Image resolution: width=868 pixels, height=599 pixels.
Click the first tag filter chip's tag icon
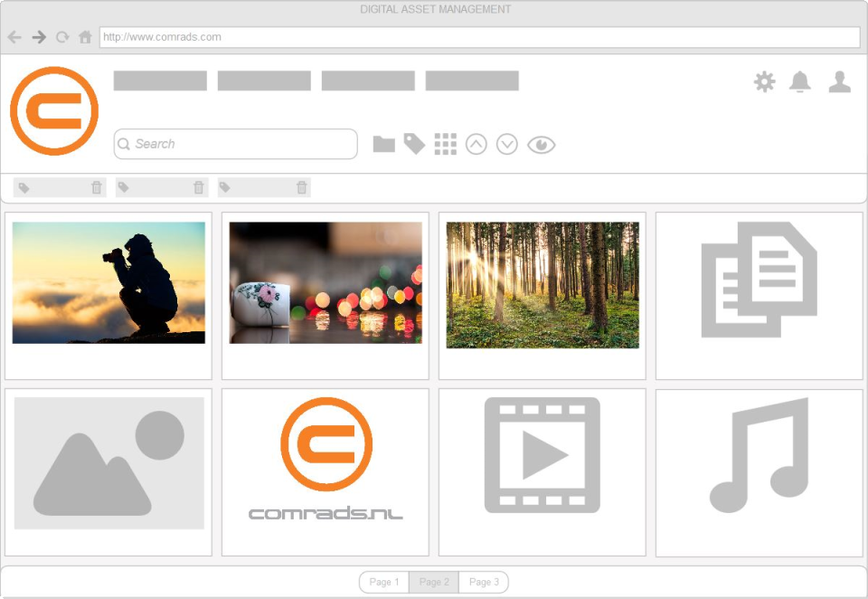(x=24, y=188)
